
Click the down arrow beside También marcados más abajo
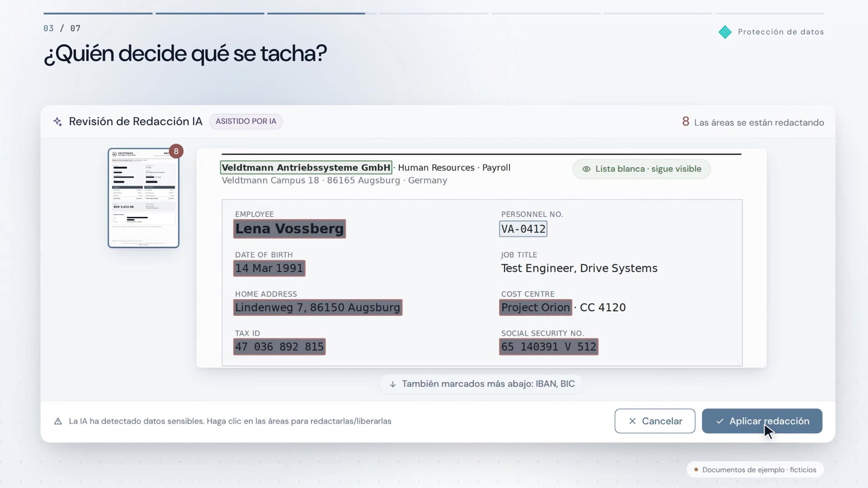(392, 384)
